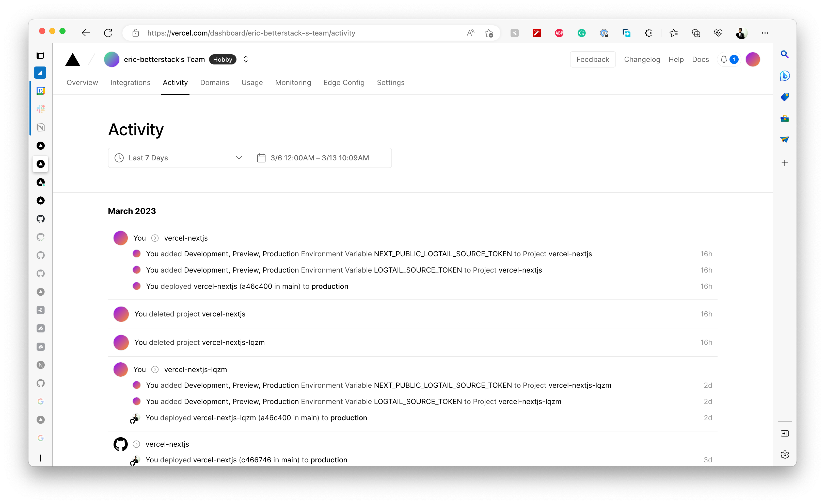Open browser extensions puzzle icon
This screenshot has height=504, width=825.
(649, 33)
